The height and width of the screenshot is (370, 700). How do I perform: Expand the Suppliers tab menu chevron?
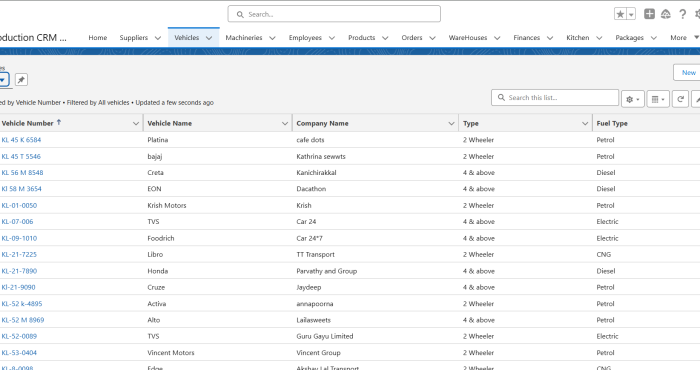pyautogui.click(x=158, y=38)
